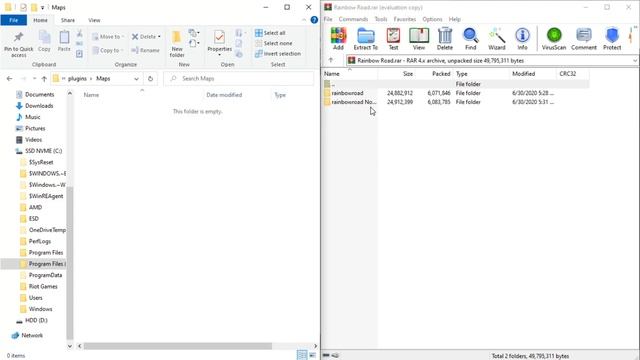The image size is (640, 360).
Task: Click the Cut scissors icon
Action: [80, 33]
